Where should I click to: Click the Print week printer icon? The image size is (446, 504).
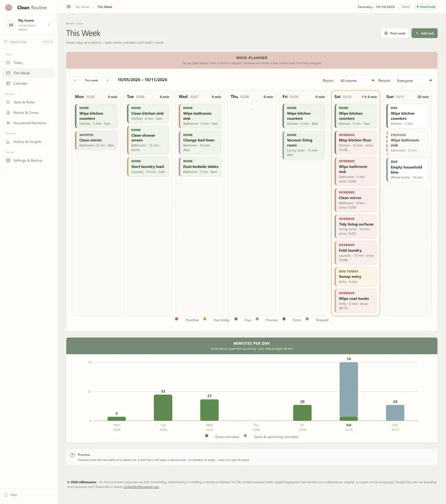coord(386,33)
